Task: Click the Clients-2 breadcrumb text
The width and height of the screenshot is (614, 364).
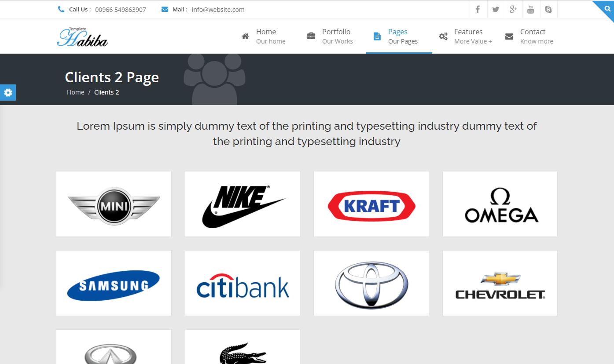Action: [107, 92]
